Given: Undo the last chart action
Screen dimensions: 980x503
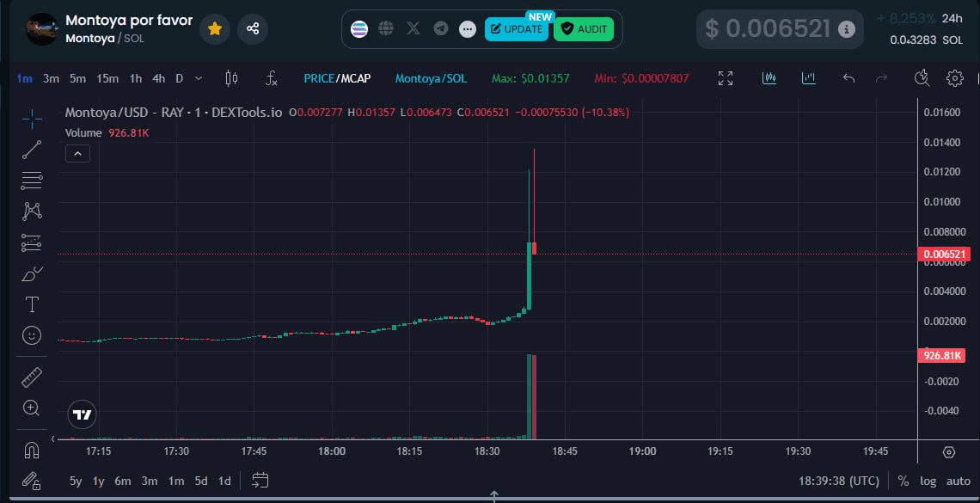Looking at the screenshot, I should (848, 78).
